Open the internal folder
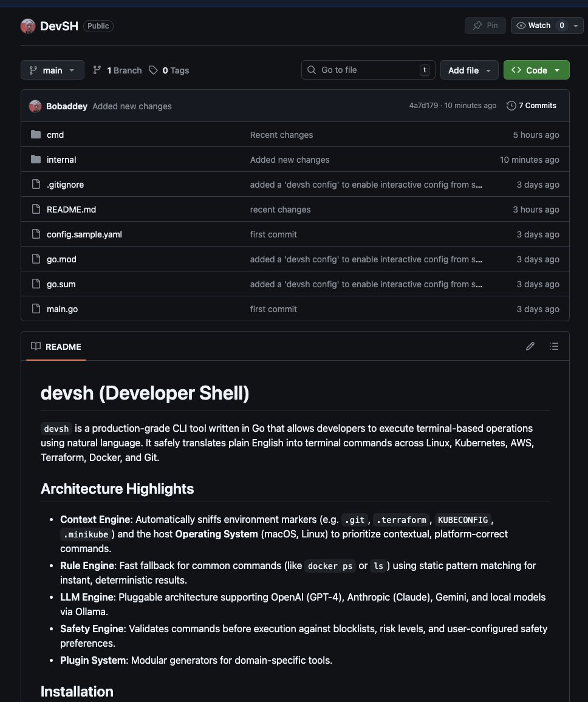The image size is (588, 702). click(x=61, y=159)
